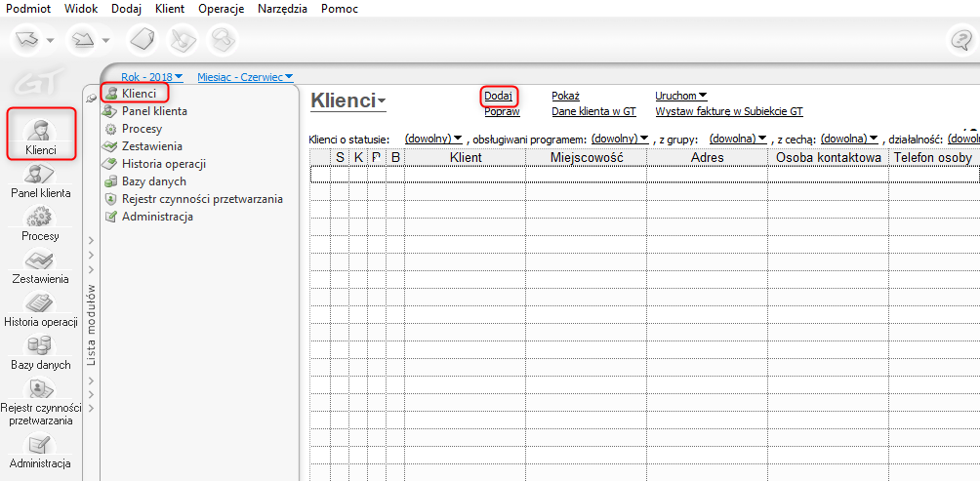Click the blank page toolbar icon
Image resolution: width=980 pixels, height=481 pixels.
144,39
